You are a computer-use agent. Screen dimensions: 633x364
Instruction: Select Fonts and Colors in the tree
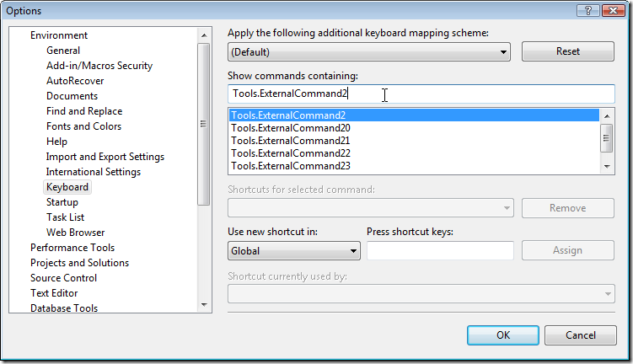tap(83, 126)
